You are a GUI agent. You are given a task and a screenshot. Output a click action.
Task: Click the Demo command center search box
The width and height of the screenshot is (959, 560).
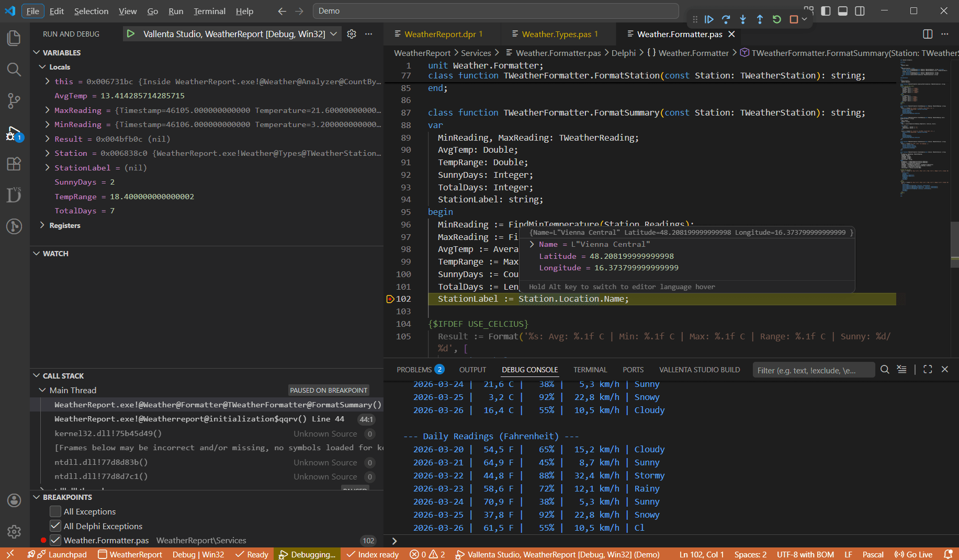(x=495, y=11)
